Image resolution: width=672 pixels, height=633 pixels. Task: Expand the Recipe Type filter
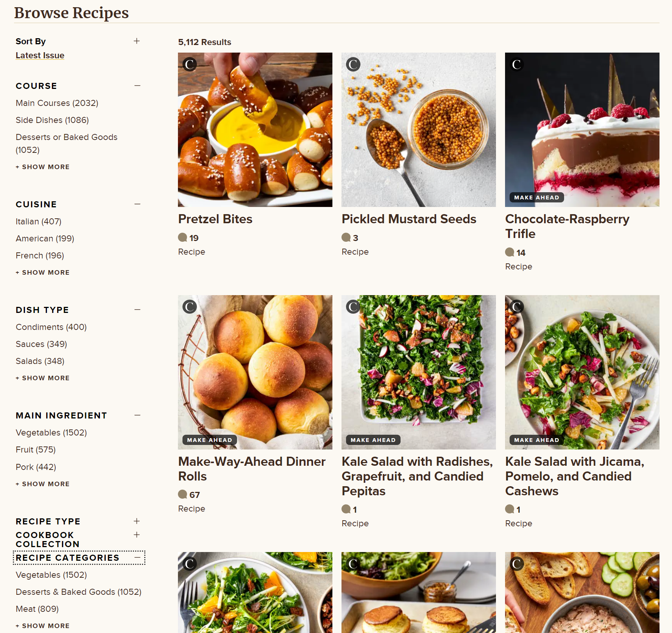(x=137, y=521)
